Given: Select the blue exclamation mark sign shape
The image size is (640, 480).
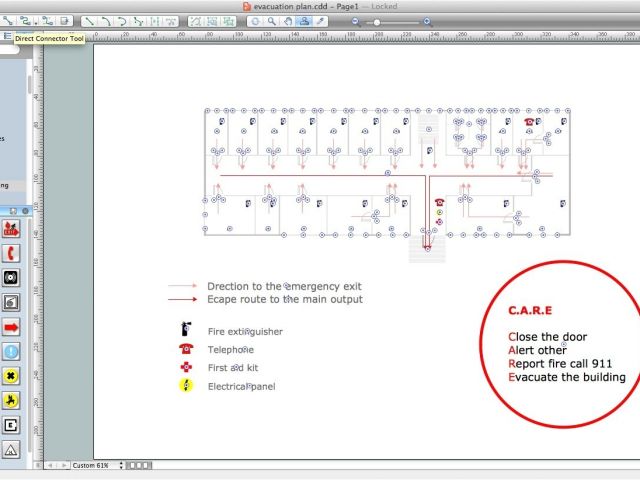Looking at the screenshot, I should (11, 352).
